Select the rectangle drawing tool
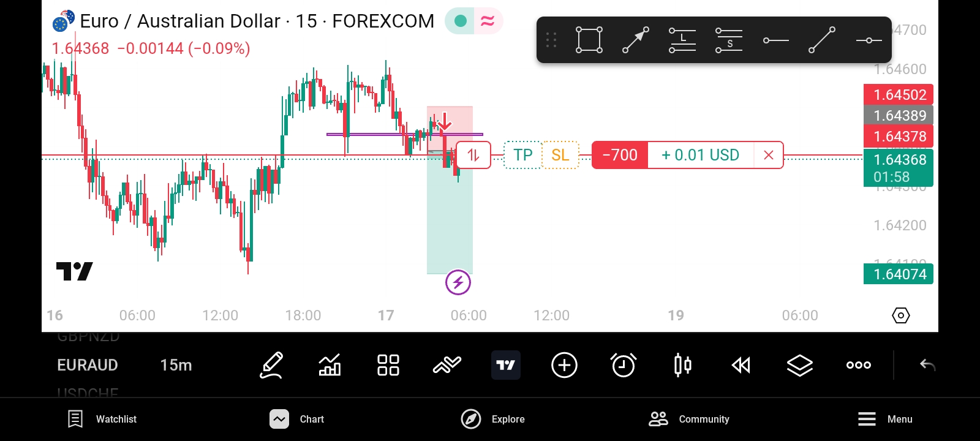Image resolution: width=980 pixels, height=441 pixels. (x=589, y=40)
